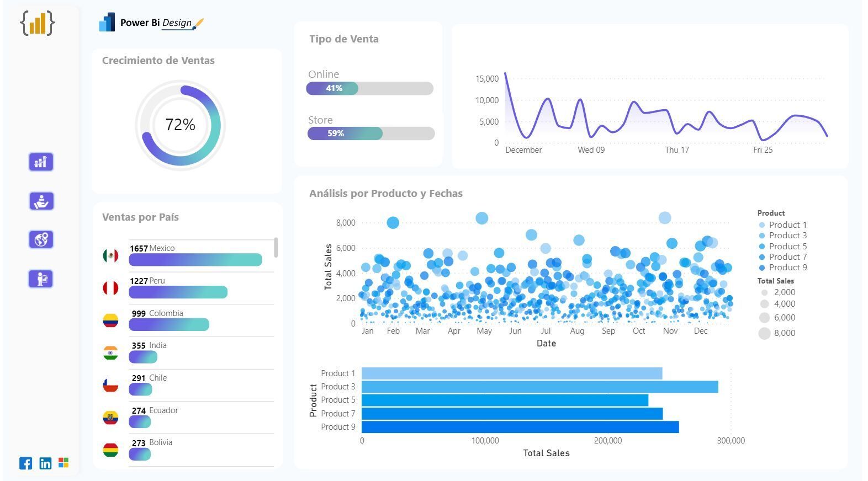Click the 72% growth donut gauge

(x=181, y=125)
